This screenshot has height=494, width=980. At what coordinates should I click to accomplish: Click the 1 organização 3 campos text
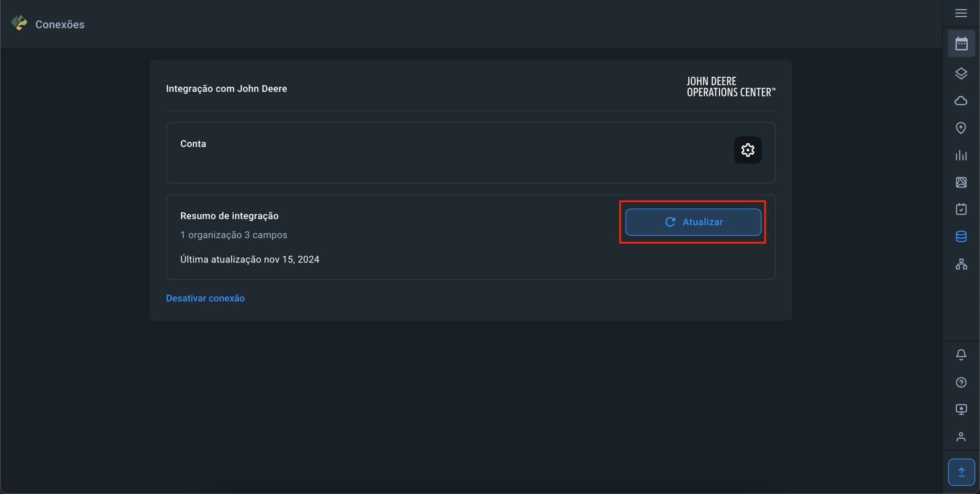click(234, 235)
